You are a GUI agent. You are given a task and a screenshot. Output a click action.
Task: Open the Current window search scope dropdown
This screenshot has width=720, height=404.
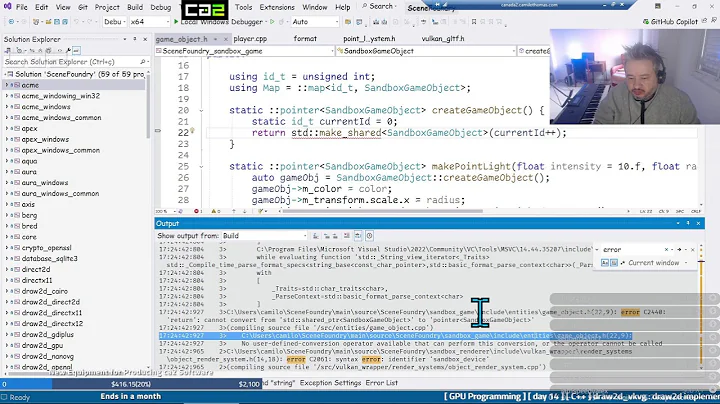click(657, 263)
